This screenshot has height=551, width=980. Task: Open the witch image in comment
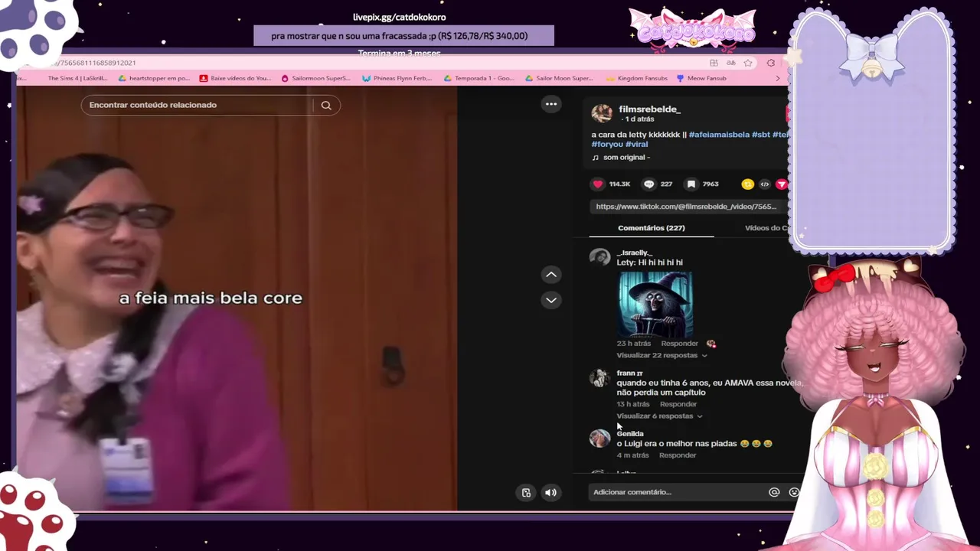pyautogui.click(x=655, y=304)
